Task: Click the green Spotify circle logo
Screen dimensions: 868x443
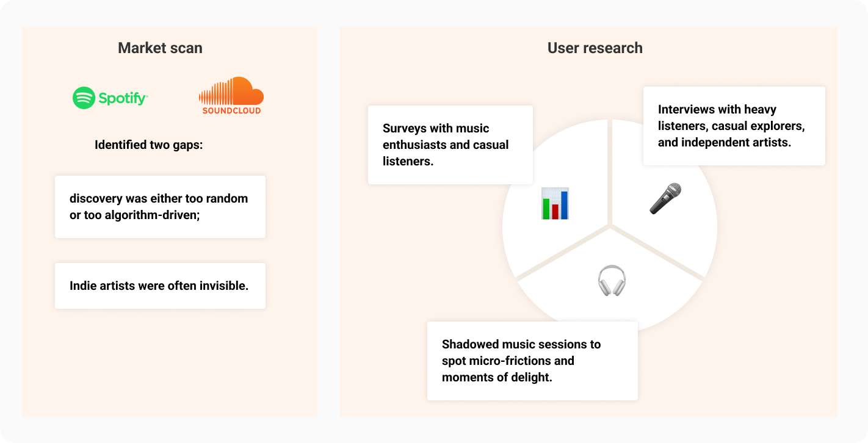Action: coord(84,98)
